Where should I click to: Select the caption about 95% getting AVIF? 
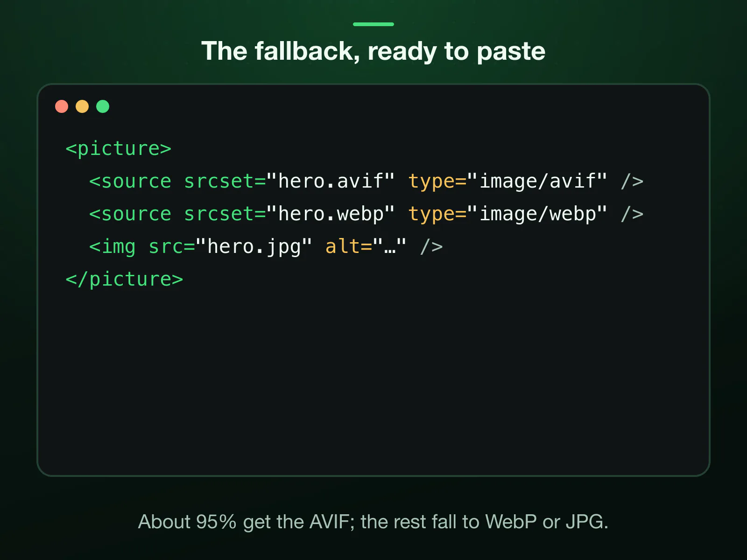[373, 522]
